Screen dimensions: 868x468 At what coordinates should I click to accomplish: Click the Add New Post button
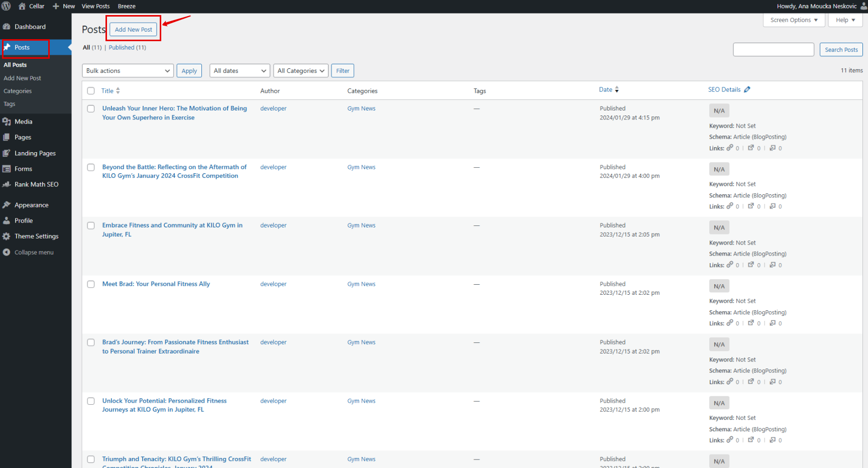tap(133, 30)
